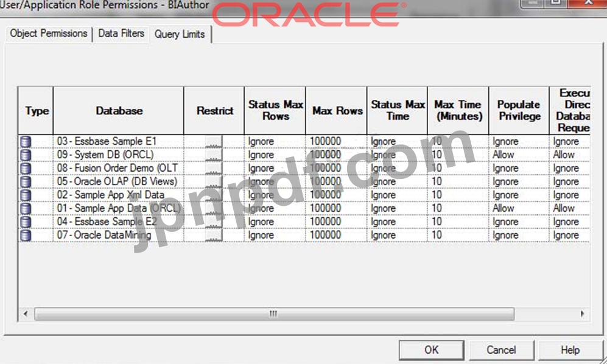Viewport: 607px width, 364px height.
Task: Click database icon for 05 - Oracle OLAP
Action: (26, 182)
